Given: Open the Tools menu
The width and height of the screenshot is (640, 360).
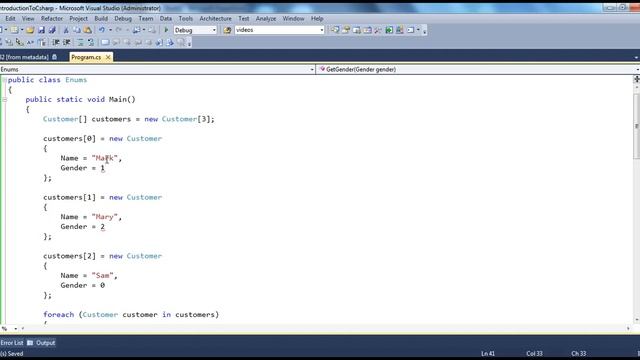Looking at the screenshot, I should coord(185,19).
